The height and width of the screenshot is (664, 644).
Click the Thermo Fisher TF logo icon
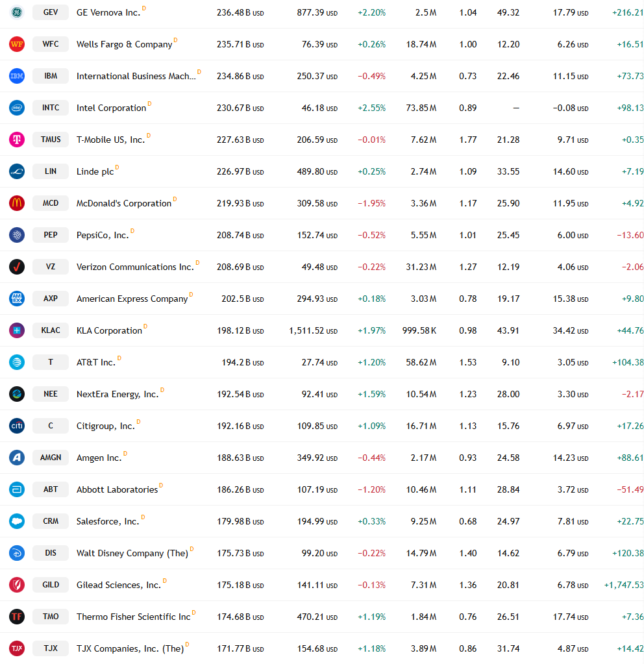(17, 616)
